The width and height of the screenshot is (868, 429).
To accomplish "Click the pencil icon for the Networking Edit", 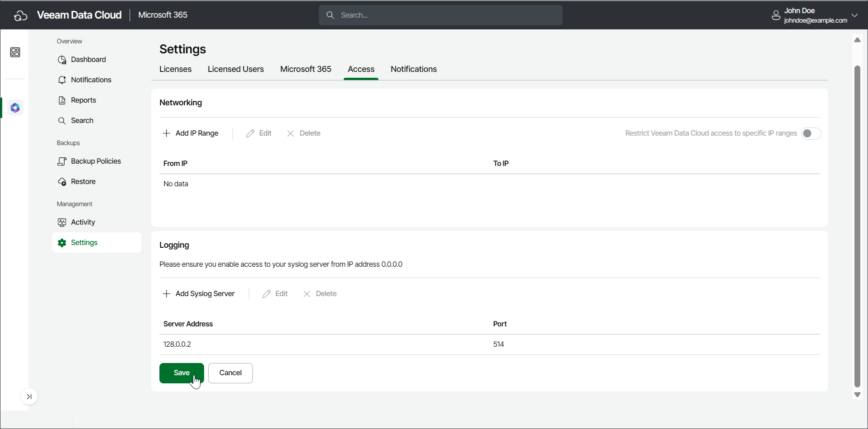I will coord(250,133).
